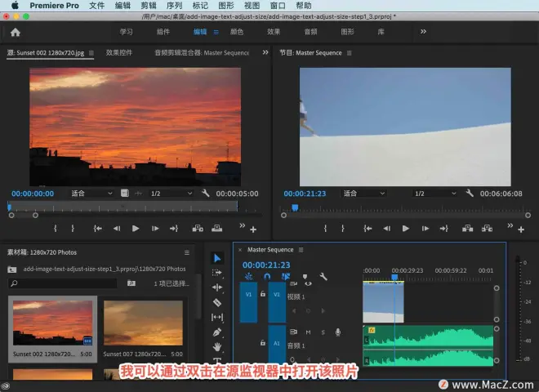
Task: Switch to 音频剪辑混合器 tab
Action: click(202, 52)
